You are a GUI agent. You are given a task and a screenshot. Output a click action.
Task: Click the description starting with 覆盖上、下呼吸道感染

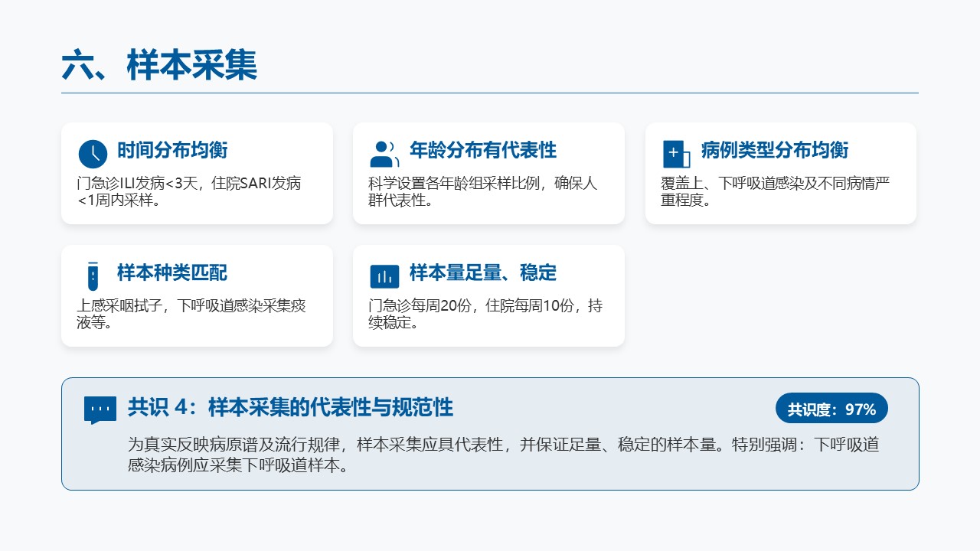coord(775,192)
